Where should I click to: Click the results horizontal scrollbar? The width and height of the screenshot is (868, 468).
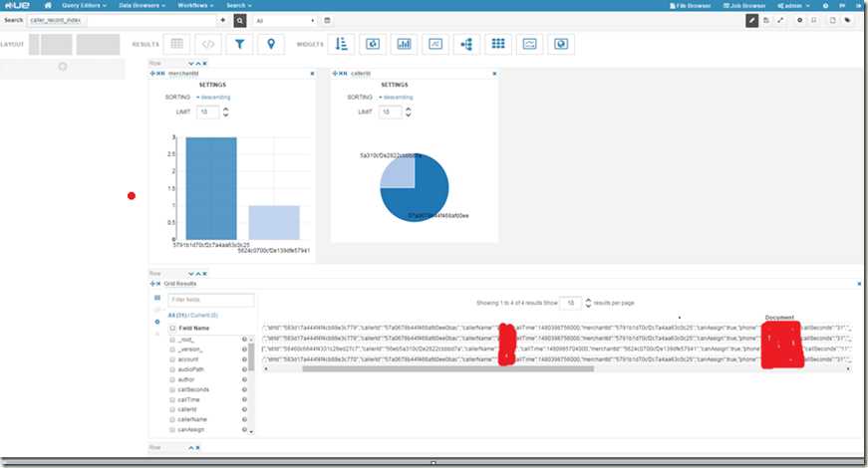point(447,369)
